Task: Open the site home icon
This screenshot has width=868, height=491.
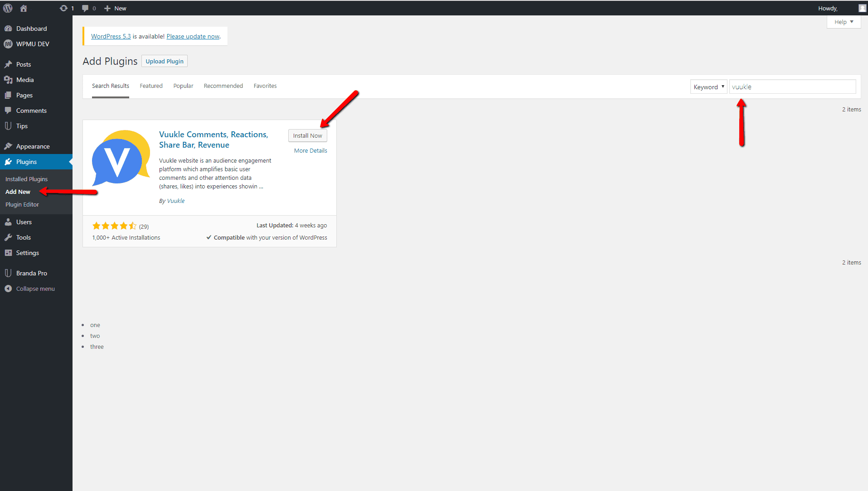Action: coord(24,8)
